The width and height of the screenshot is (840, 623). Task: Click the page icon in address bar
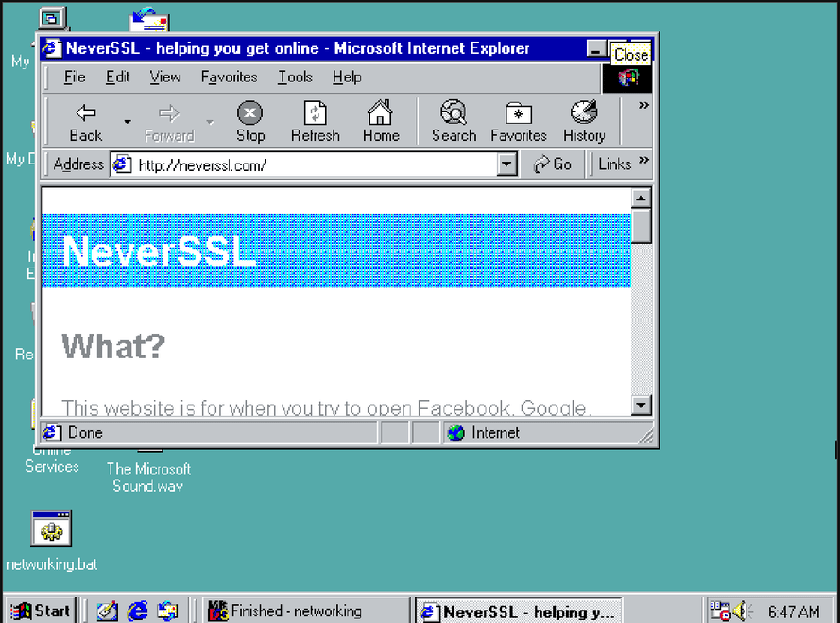tap(122, 164)
